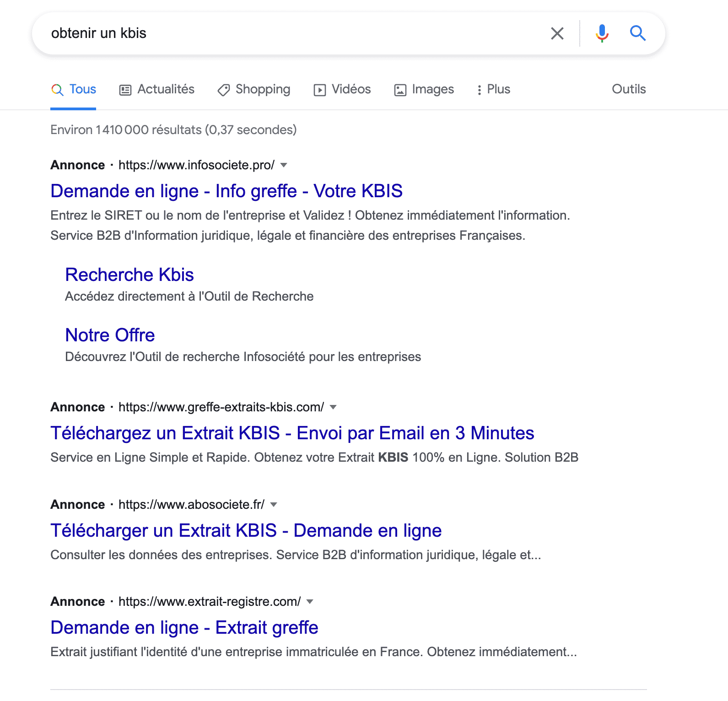Expand the arrow next to extrait-registre.com URL
Viewport: 728px width, 701px height.
tap(310, 602)
